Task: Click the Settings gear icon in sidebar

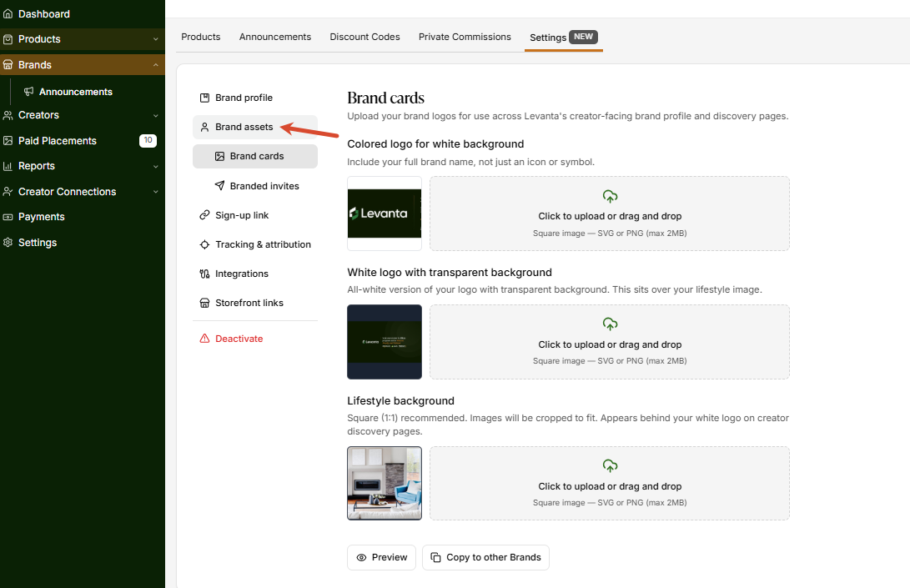Action: pos(8,243)
